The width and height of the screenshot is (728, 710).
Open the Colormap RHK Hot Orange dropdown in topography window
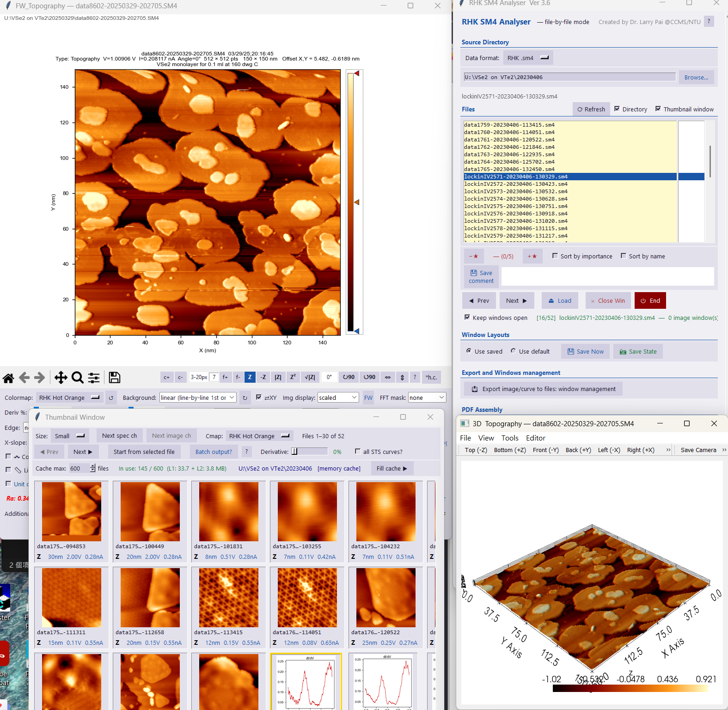point(69,398)
